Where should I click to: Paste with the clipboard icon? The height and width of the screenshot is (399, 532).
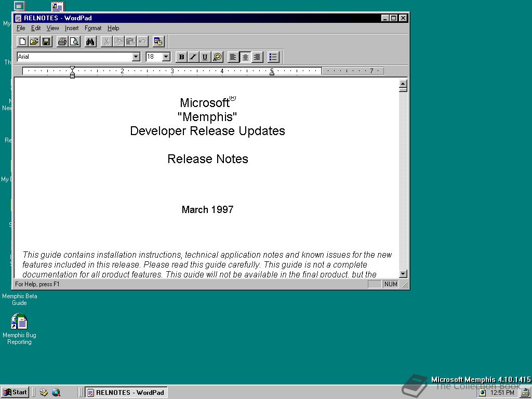[x=130, y=42]
